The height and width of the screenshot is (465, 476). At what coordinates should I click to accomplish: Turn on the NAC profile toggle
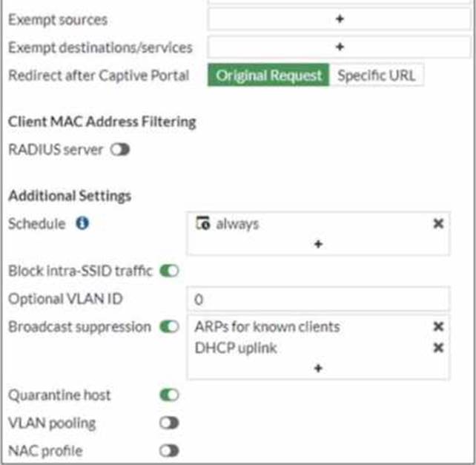coord(169,450)
